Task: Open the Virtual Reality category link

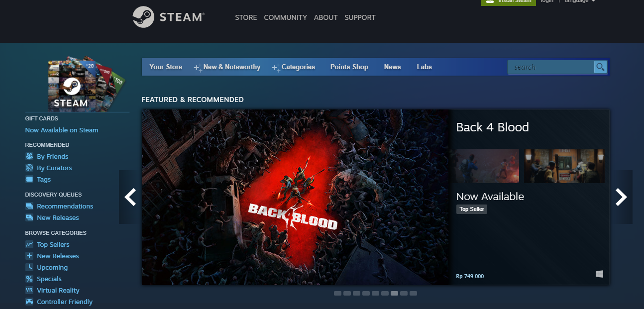Action: click(x=58, y=290)
